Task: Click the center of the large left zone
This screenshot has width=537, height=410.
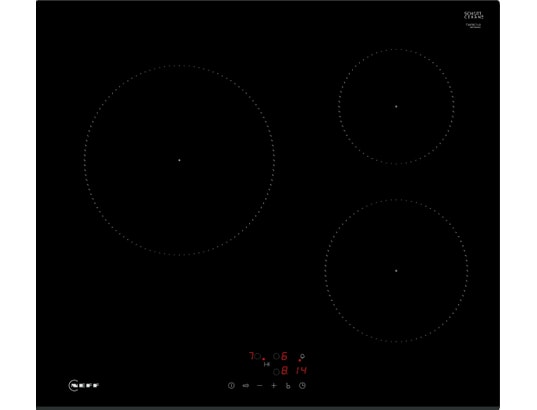Action: (x=179, y=160)
